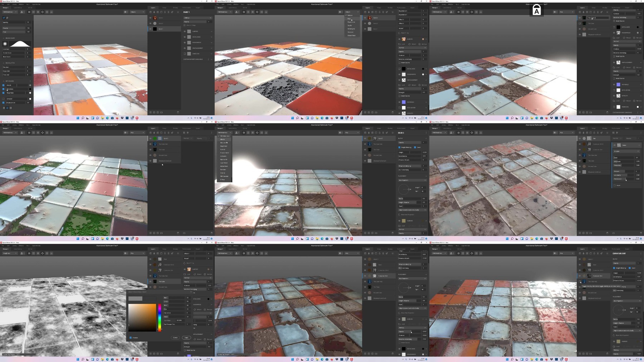
Task: Expand the Metalness channel row in the Paint 1 panel
Action: coord(211,37)
